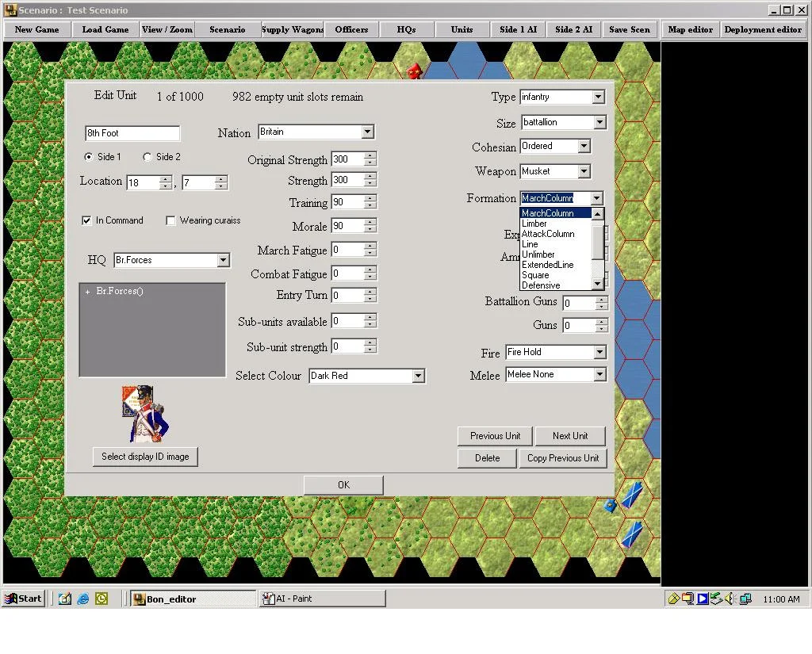Click the red unit marker on map

coord(414,71)
